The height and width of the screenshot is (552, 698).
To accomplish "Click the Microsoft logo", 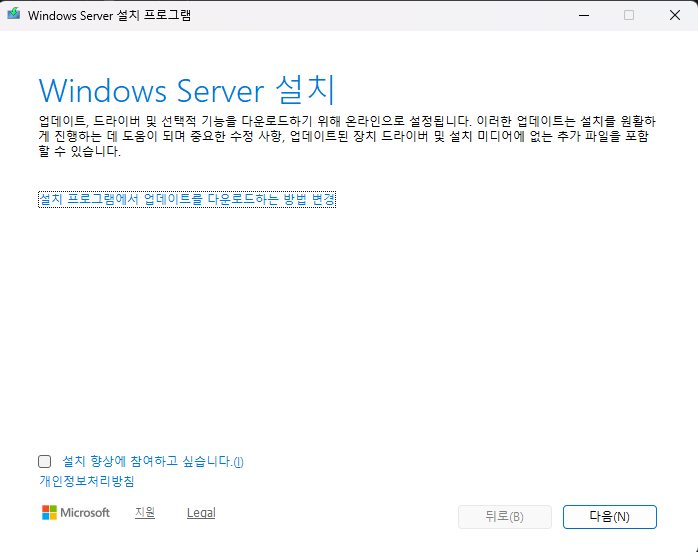I will [76, 513].
